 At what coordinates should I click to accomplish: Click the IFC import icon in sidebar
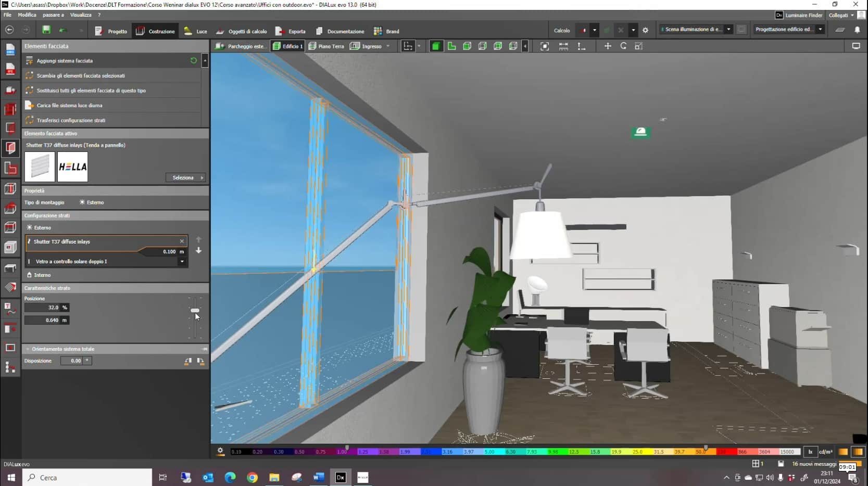click(10, 69)
